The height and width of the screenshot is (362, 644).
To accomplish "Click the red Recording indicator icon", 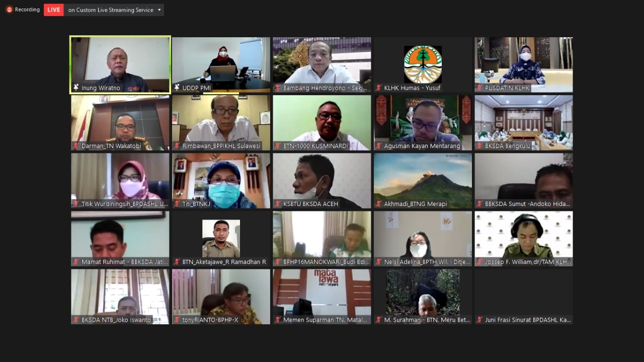I will click(9, 10).
